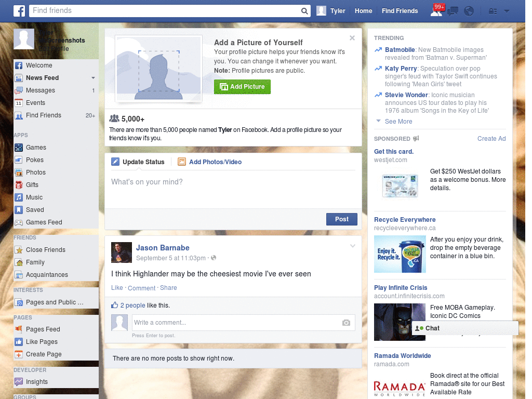Click the Create Ad link
Viewport: 532px width, 399px height.
pyautogui.click(x=491, y=138)
